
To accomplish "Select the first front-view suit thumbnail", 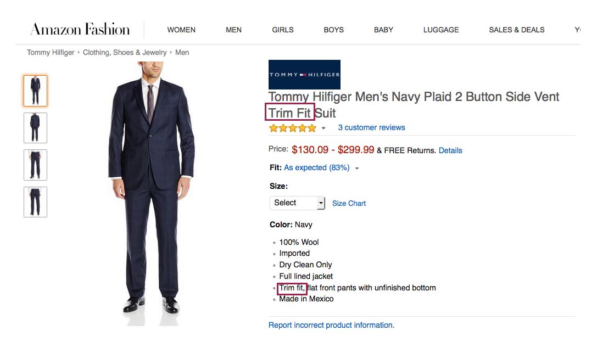I will 35,91.
